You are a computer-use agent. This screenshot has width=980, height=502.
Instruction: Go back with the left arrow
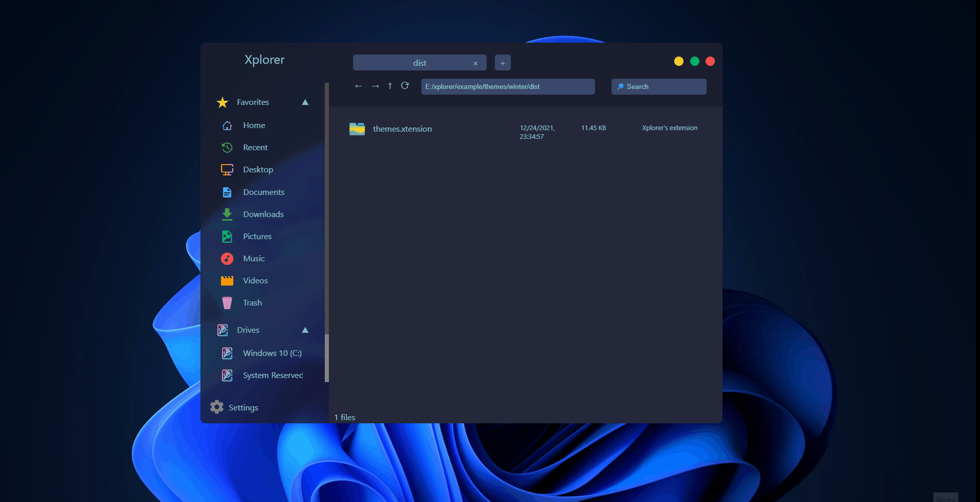tap(359, 86)
